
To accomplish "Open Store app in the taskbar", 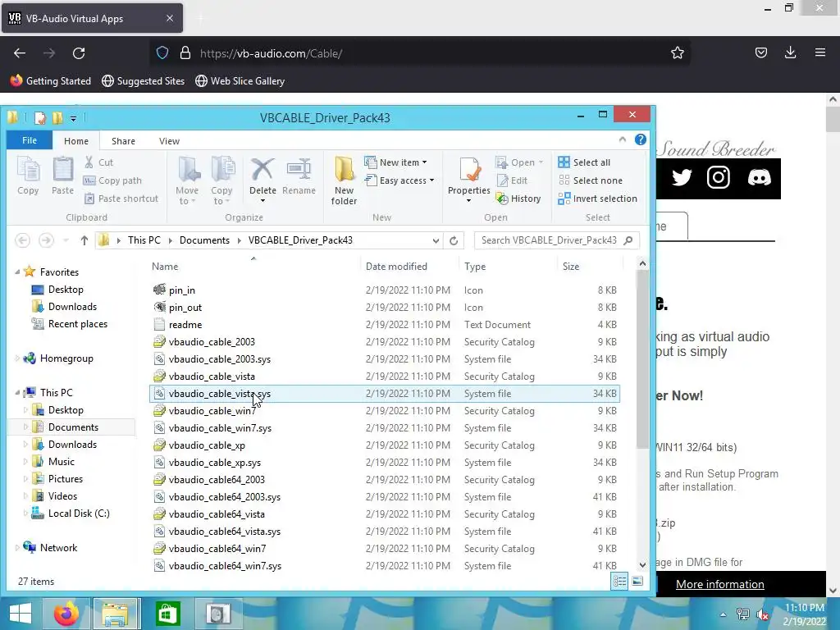I will pos(167,614).
